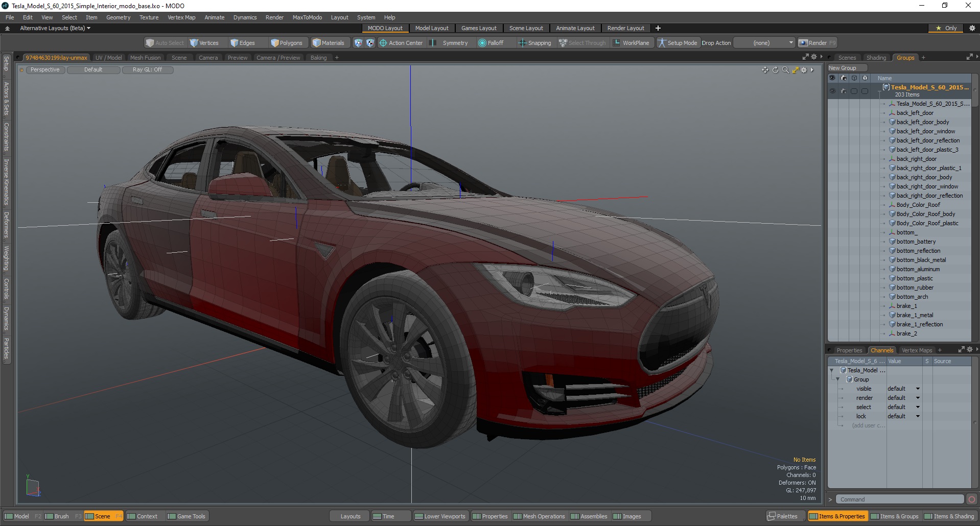Open Alternative Layouts (Beta) dropdown
This screenshot has width=980, height=526.
pyautogui.click(x=55, y=28)
